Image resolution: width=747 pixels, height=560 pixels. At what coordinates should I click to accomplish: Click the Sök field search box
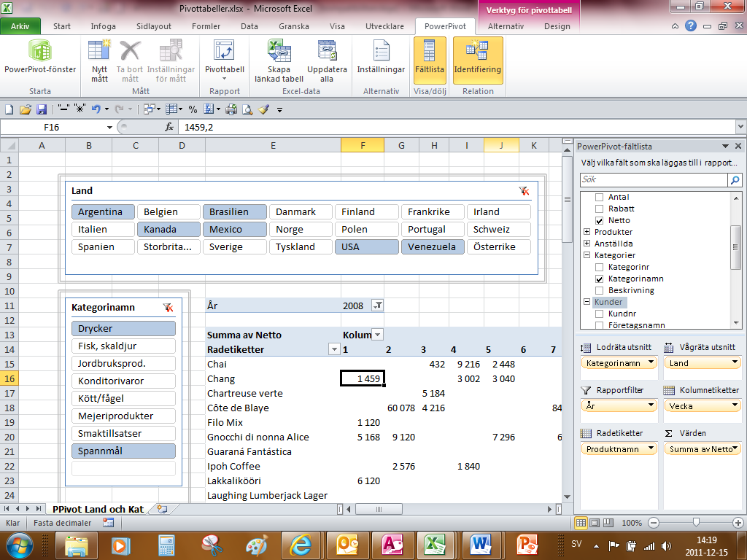pos(654,179)
